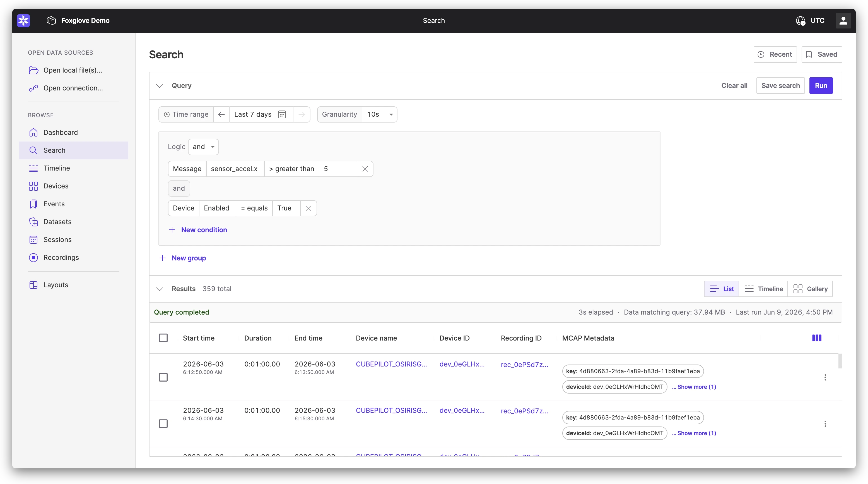868x484 pixels.
Task: Show more metadata in 6:12:50 row
Action: tap(694, 387)
